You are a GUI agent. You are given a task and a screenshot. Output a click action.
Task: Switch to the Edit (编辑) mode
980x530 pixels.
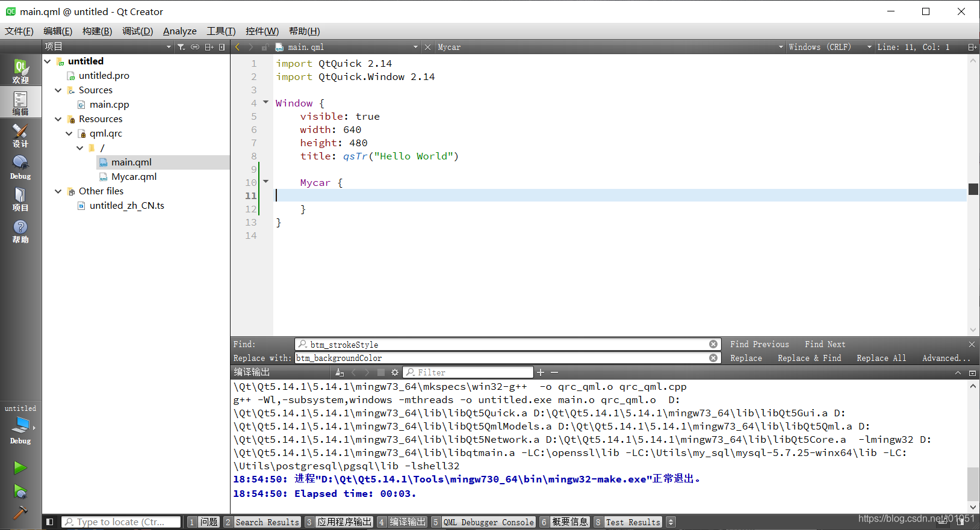[x=20, y=103]
